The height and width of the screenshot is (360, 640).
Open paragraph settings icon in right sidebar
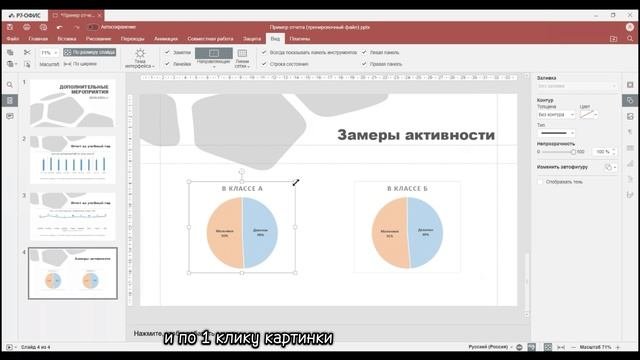pyautogui.click(x=630, y=132)
